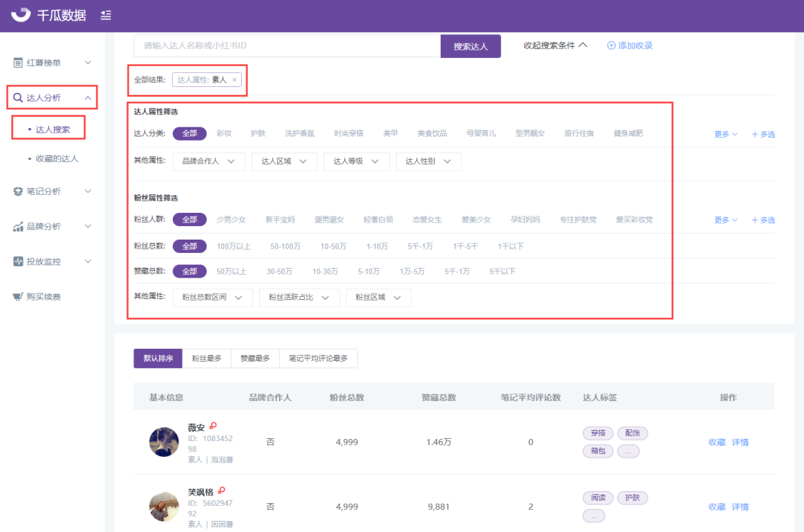Open 笑飒格's avatar thumbnail
804x532 pixels.
(164, 507)
